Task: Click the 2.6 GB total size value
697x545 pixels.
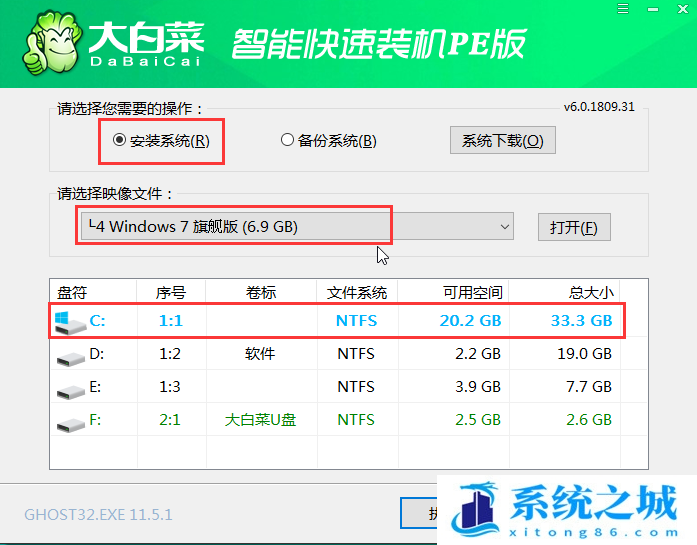Action: coord(589,420)
